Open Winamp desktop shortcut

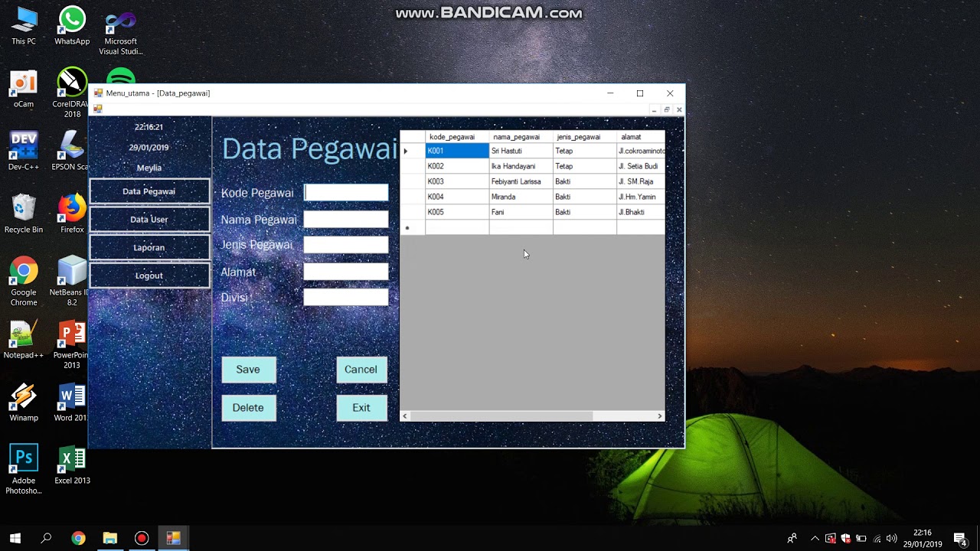coord(24,403)
